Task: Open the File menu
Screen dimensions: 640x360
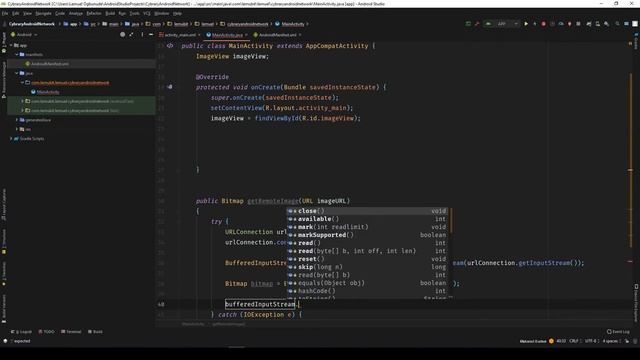Action: pos(5,13)
